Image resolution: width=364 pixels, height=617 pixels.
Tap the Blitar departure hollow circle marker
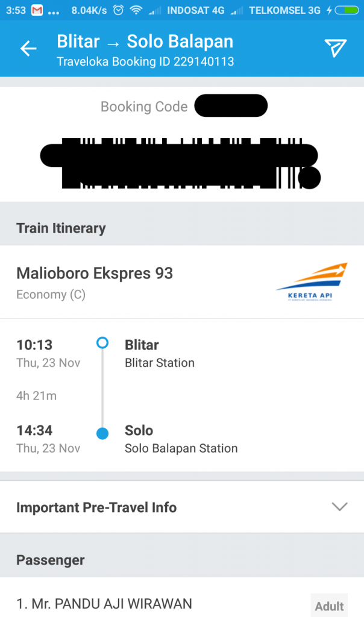pyautogui.click(x=102, y=343)
